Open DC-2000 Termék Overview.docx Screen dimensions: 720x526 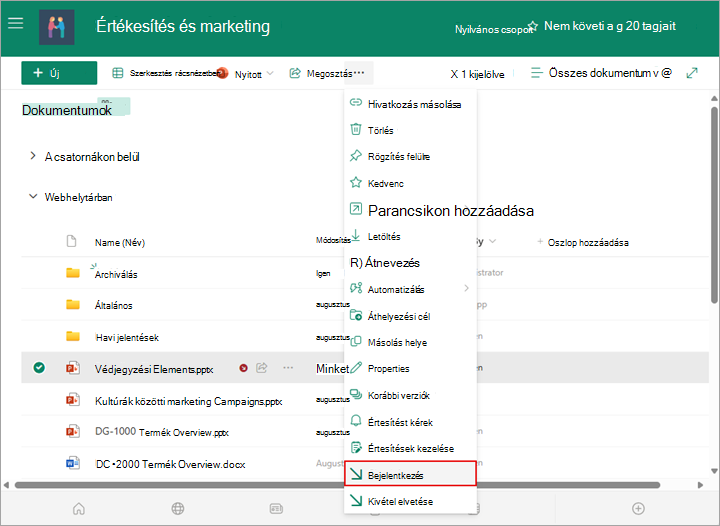[x=170, y=464]
